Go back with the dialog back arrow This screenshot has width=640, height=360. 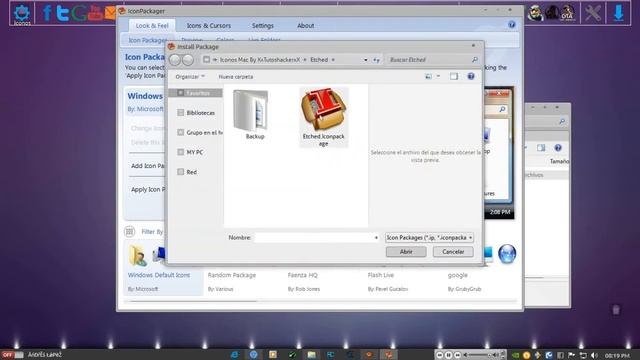coord(175,60)
